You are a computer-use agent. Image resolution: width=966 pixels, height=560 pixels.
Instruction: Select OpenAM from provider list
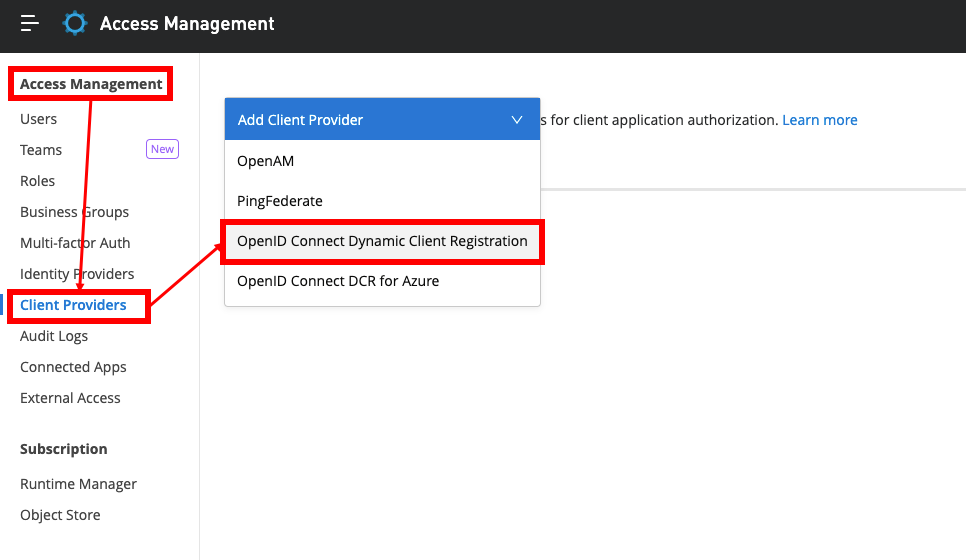[266, 160]
